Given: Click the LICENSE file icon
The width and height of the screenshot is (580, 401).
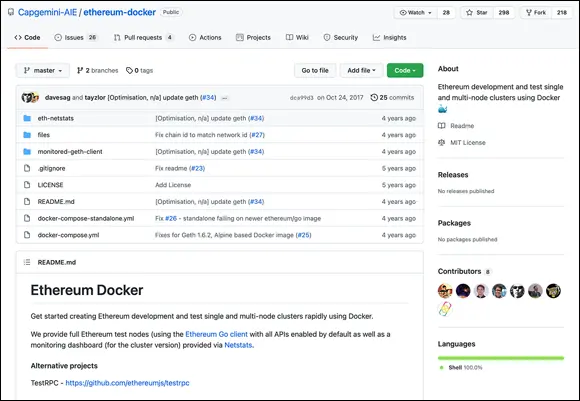Looking at the screenshot, I should click(27, 185).
